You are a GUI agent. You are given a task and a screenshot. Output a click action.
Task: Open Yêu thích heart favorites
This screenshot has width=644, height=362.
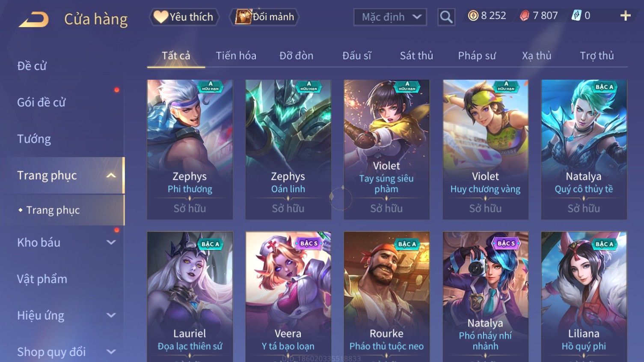click(x=184, y=17)
